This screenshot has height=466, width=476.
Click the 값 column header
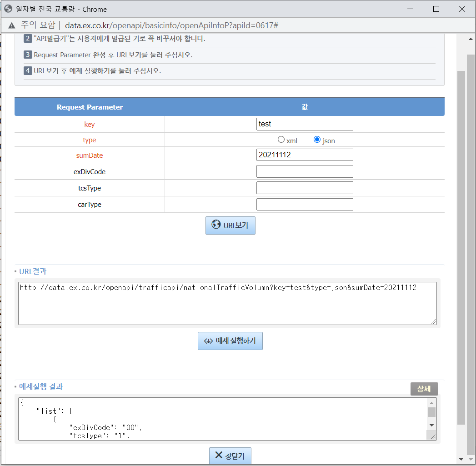(305, 107)
